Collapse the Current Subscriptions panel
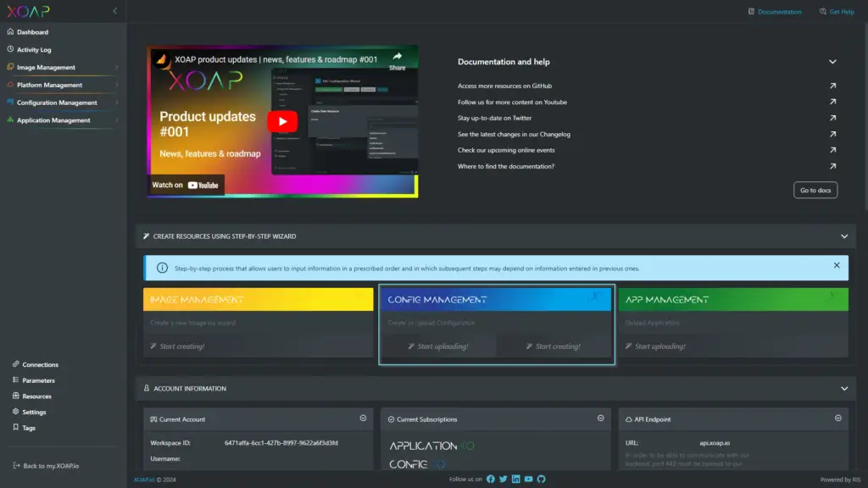This screenshot has width=868, height=488. point(601,419)
